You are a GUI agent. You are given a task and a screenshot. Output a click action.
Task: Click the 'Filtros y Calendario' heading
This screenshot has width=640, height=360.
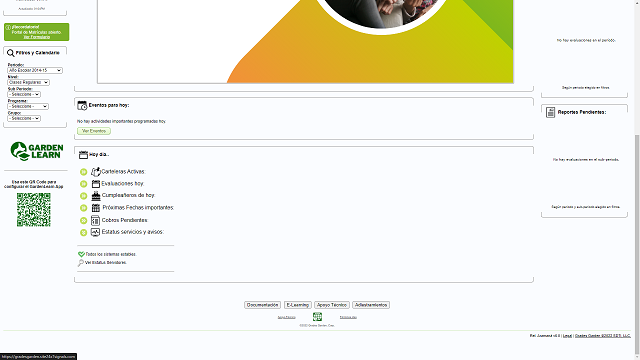coord(38,53)
